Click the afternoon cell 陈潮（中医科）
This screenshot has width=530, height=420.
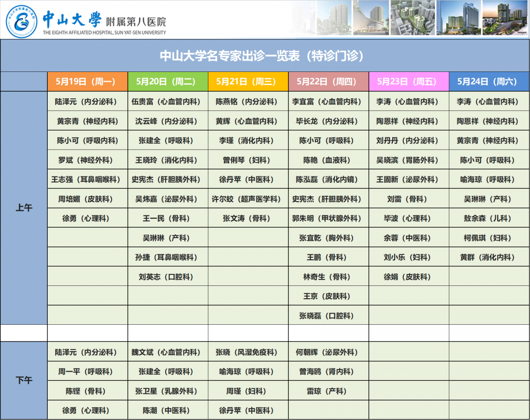[x=168, y=410]
